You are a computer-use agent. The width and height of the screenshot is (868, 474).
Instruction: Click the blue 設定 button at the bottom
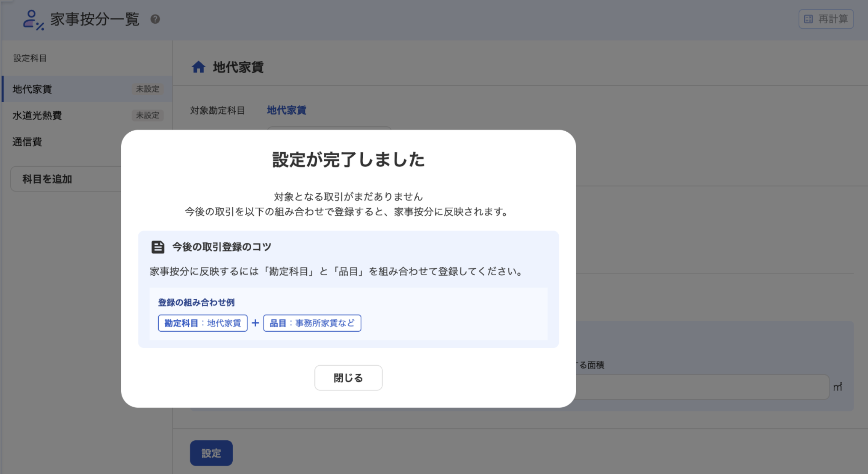[211, 453]
